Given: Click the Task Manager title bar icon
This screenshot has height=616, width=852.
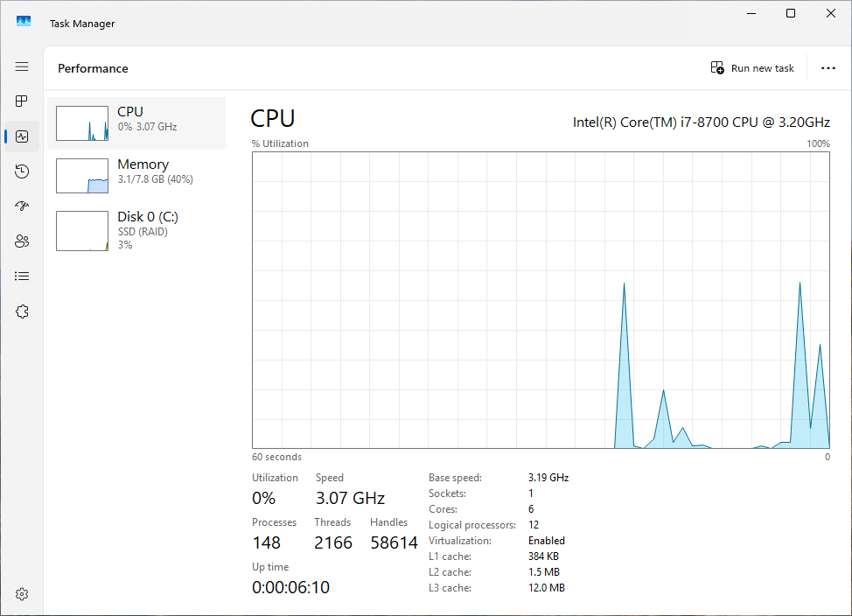Looking at the screenshot, I should pos(24,23).
